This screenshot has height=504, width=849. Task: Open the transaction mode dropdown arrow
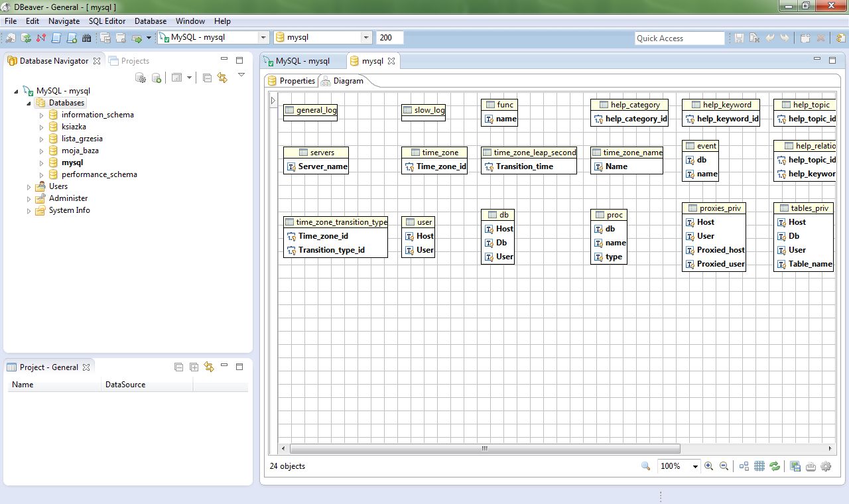click(x=149, y=38)
